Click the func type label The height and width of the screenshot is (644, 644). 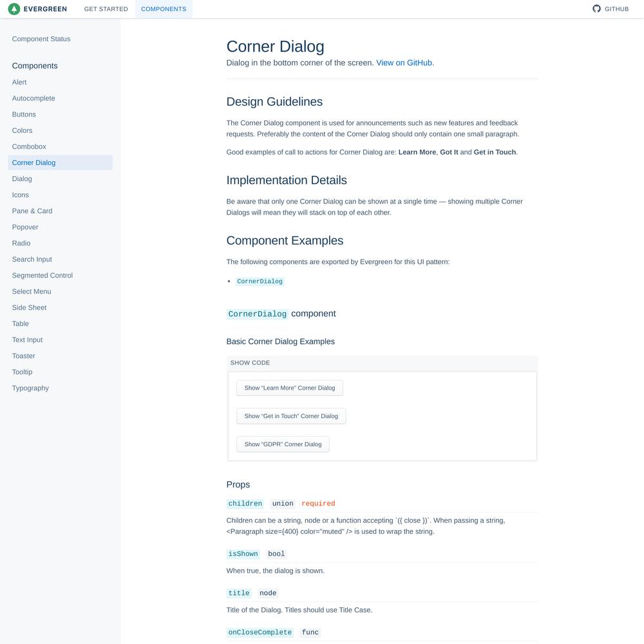click(x=310, y=632)
